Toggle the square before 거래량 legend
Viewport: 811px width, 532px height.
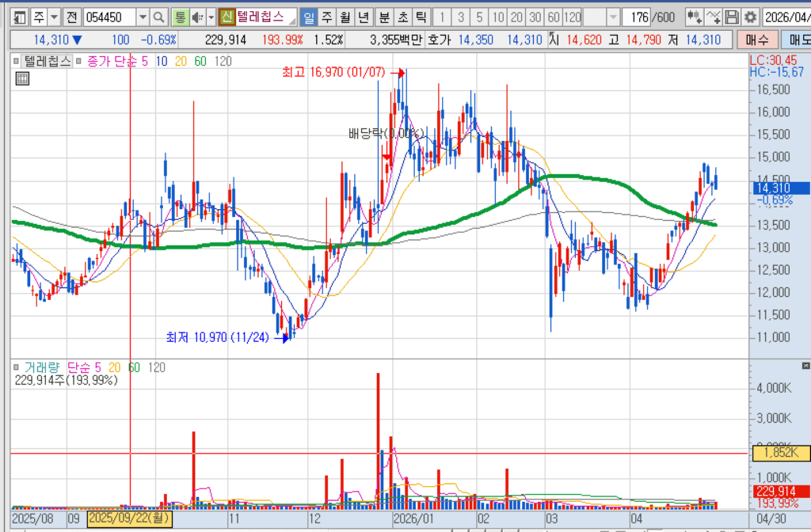click(16, 367)
